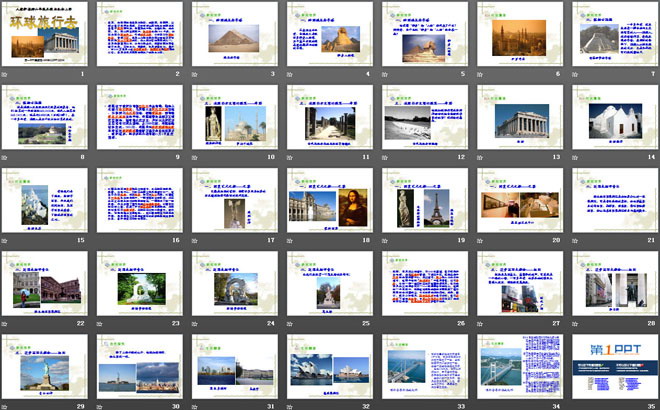Select slide 7 with stepped pyramid photo
Viewport: 660px width, 410px height.
615,34
